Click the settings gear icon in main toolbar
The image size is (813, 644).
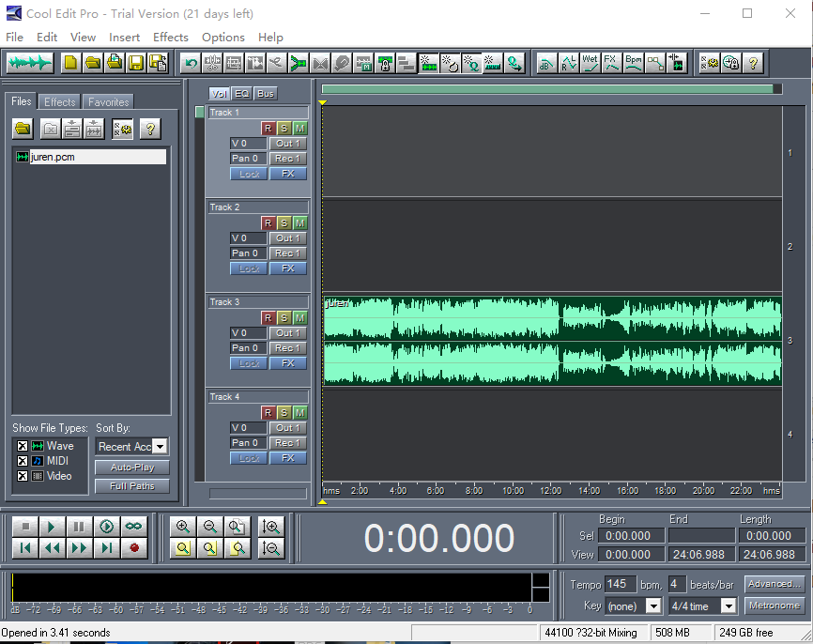[710, 63]
